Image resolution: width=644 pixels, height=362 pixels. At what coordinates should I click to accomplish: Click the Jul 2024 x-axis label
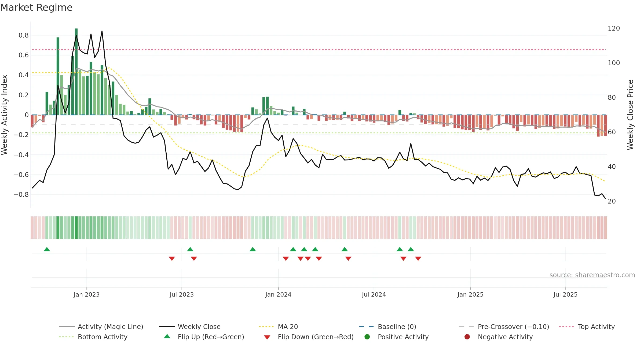[374, 294]
